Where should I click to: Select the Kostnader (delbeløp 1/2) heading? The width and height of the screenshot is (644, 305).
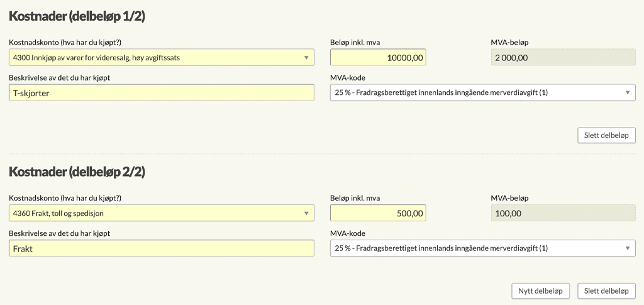coord(77,17)
